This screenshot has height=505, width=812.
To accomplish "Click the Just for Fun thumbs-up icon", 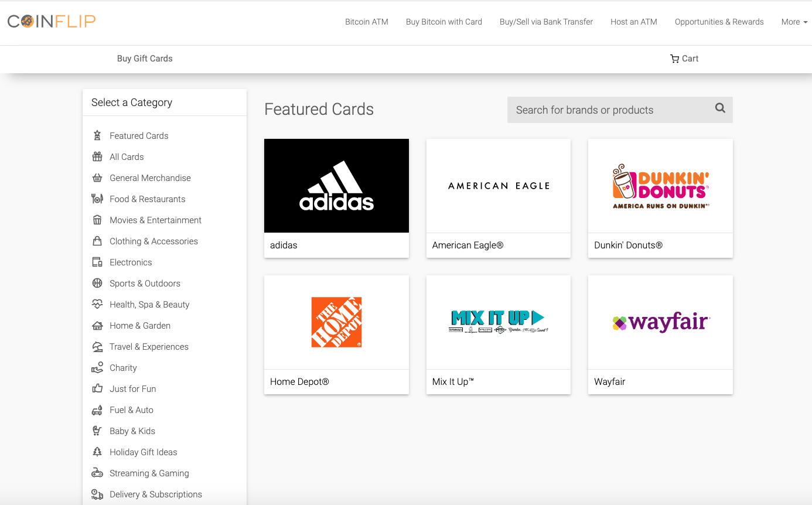I will [97, 388].
